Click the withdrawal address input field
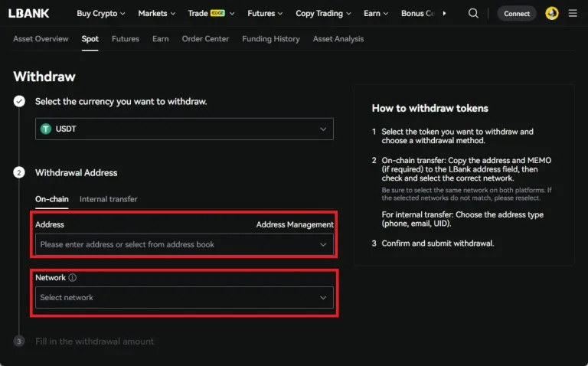Screen dimensions: 588x366 pyautogui.click(x=184, y=244)
